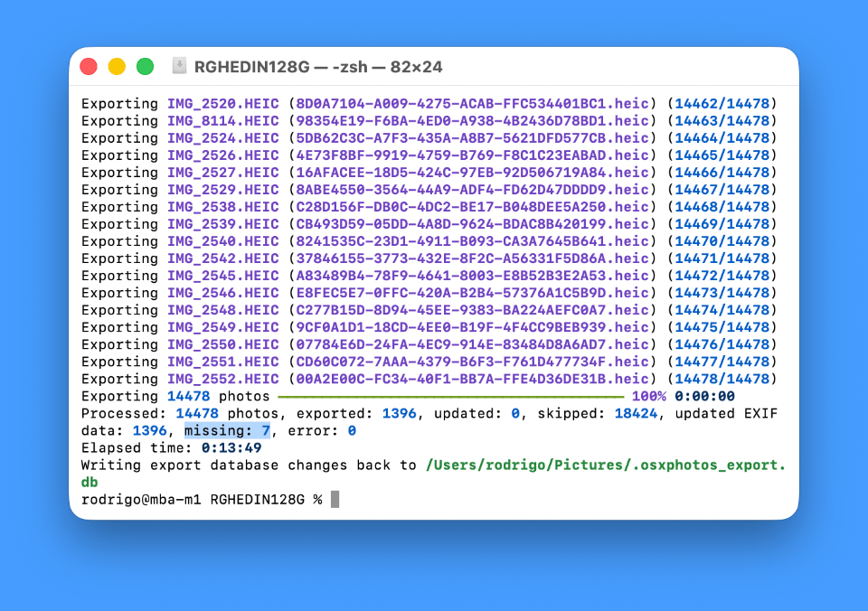Screen dimensions: 868x611
Task: Click the skipped count 18424
Action: [x=636, y=413]
